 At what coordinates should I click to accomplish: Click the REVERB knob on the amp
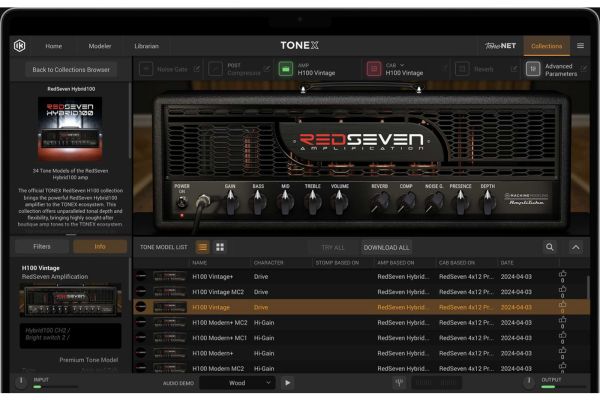(380, 202)
